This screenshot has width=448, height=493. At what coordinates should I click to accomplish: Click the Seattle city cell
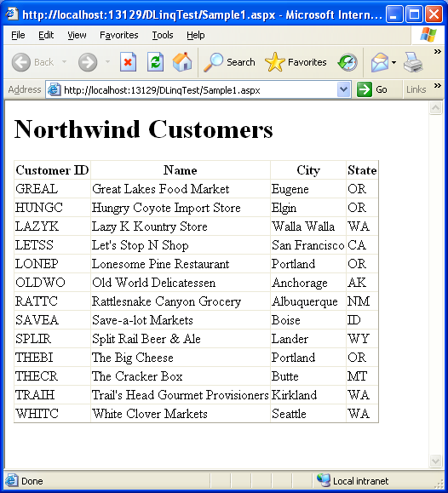(x=308, y=414)
